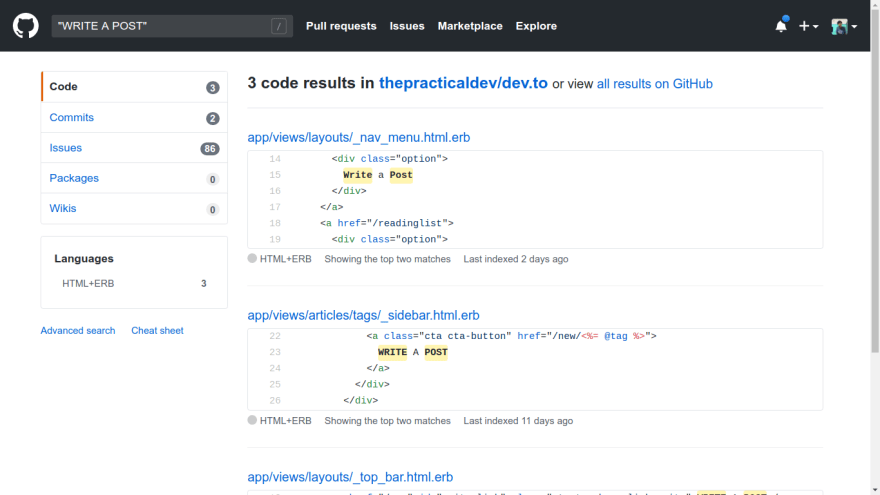Click the Commits count badge 2
This screenshot has height=495, width=880.
click(212, 118)
